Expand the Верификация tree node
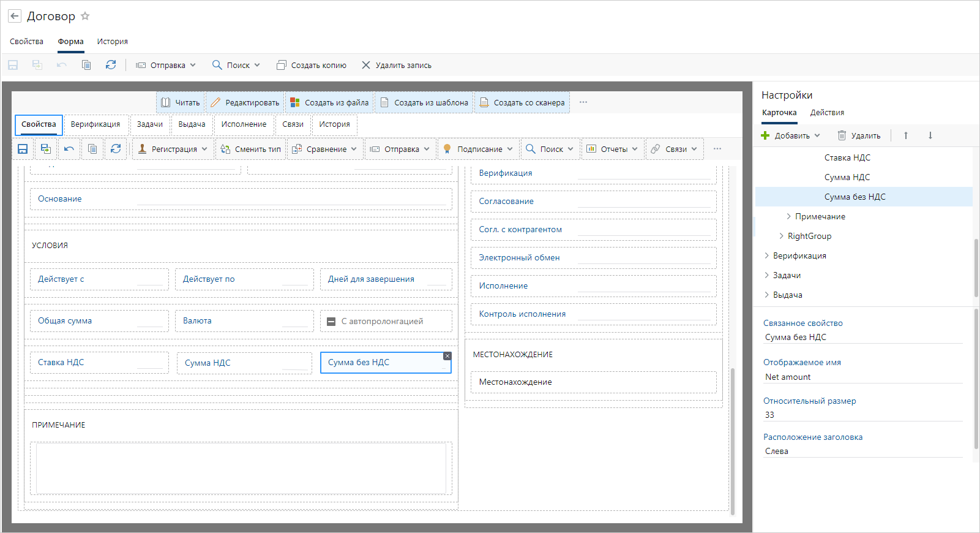The image size is (980, 533). tap(766, 255)
